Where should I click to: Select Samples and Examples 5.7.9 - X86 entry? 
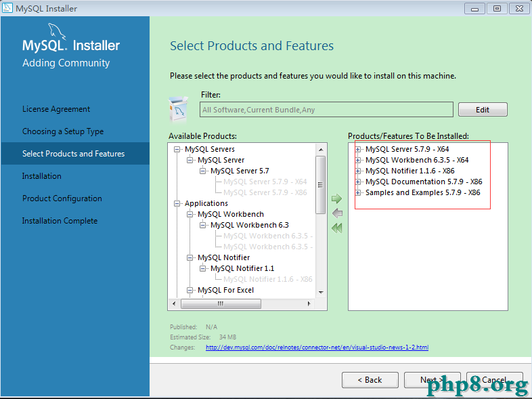point(423,193)
